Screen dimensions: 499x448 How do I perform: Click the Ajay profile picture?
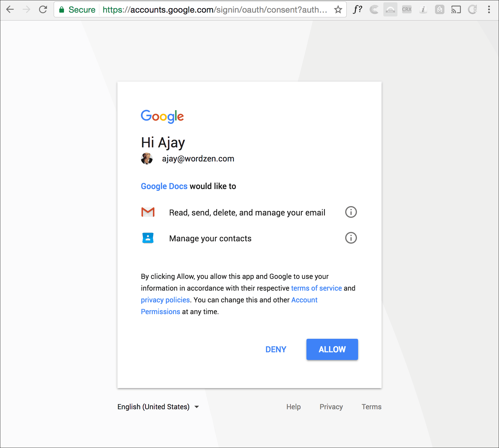147,159
